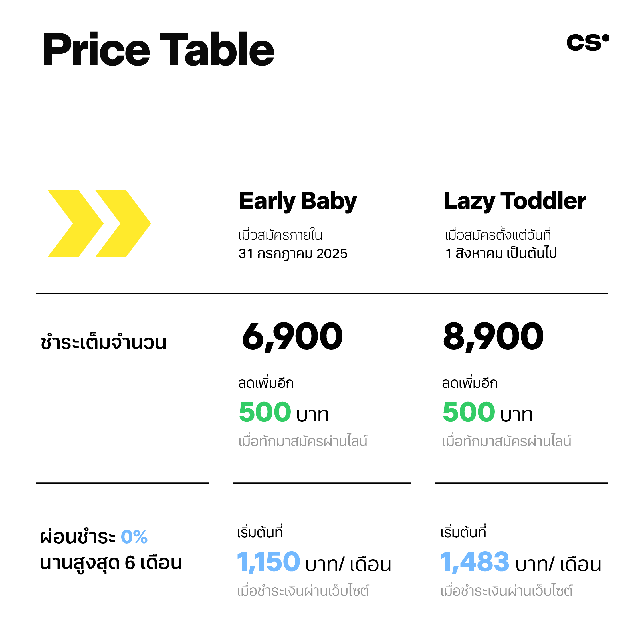
Task: Select the Early Baby column title
Action: click(x=298, y=202)
